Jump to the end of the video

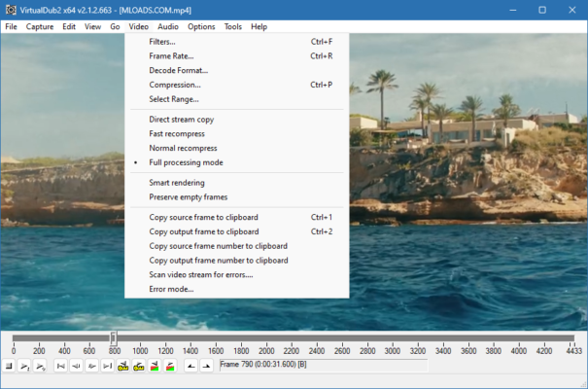(108, 366)
